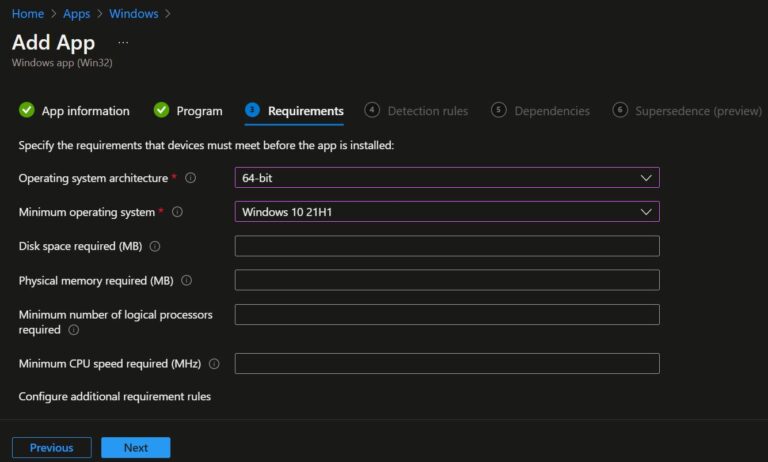
Task: Open the 64-bit architecture dropdown
Action: (x=447, y=177)
